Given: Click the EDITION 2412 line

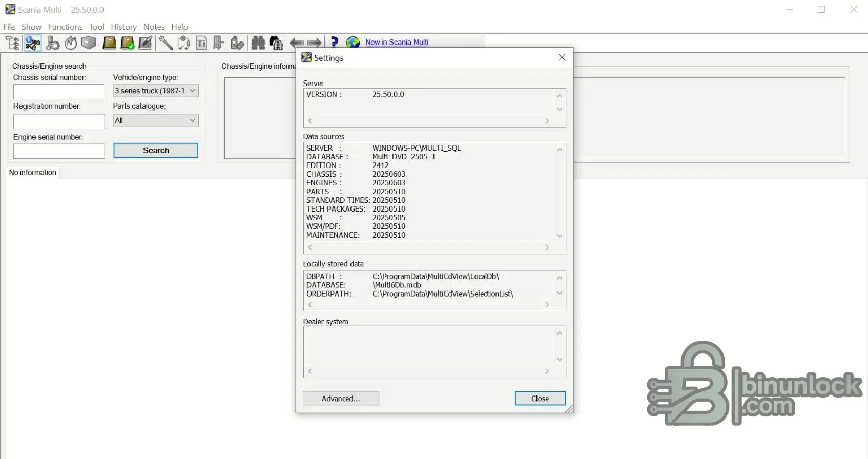Looking at the screenshot, I should (347, 165).
